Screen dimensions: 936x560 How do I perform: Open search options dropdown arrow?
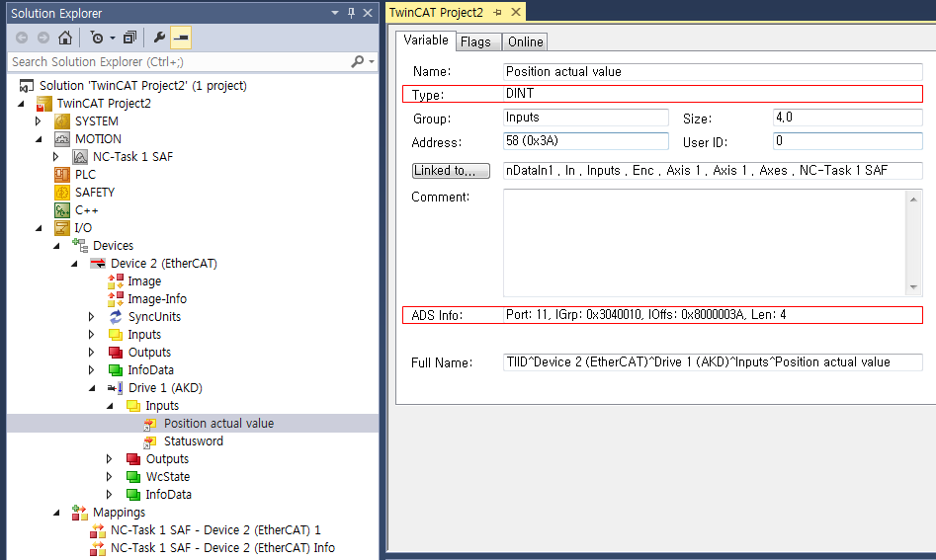pyautogui.click(x=372, y=61)
